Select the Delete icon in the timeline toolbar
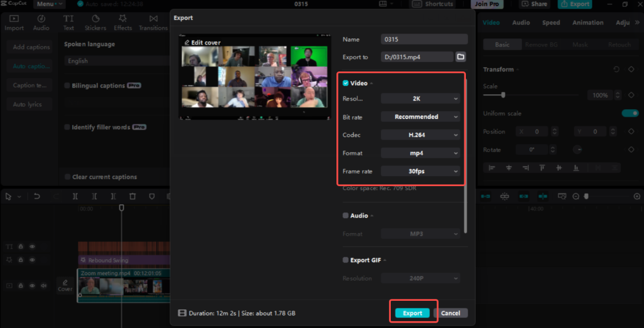644x328 pixels. pyautogui.click(x=132, y=196)
